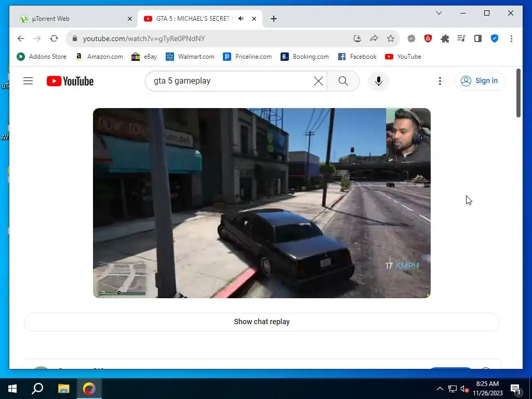Open the Addons Store bookmark
The width and height of the screenshot is (532, 399).
click(42, 57)
